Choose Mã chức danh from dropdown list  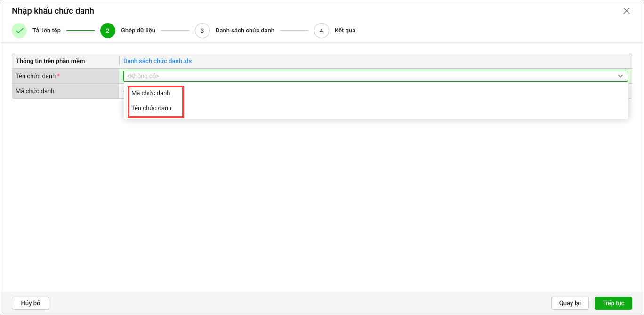(151, 93)
